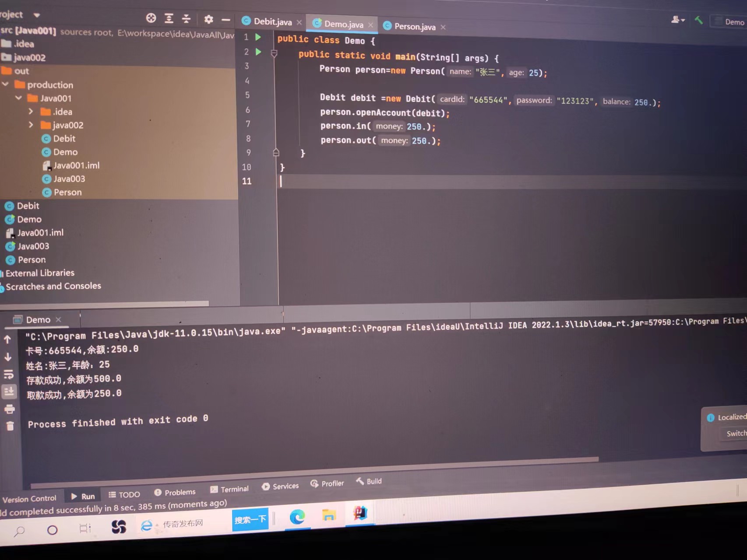
Task: Collapse the Java001 folder under production
Action: click(x=18, y=98)
